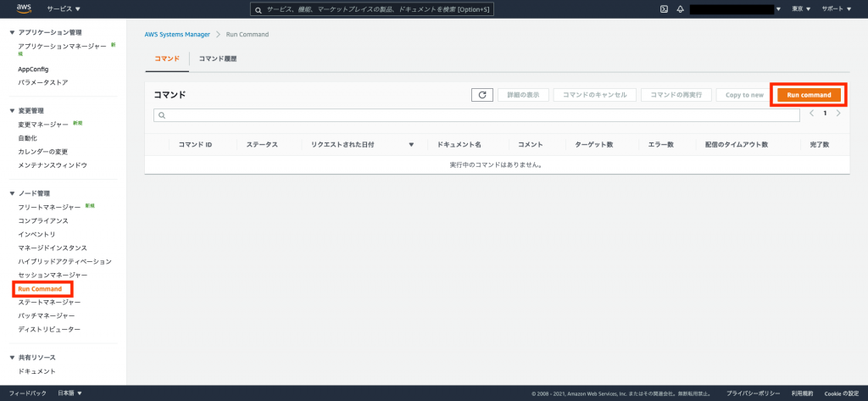The width and height of the screenshot is (868, 401).
Task: Open フリートマネージャー in sidebar
Action: (49, 207)
